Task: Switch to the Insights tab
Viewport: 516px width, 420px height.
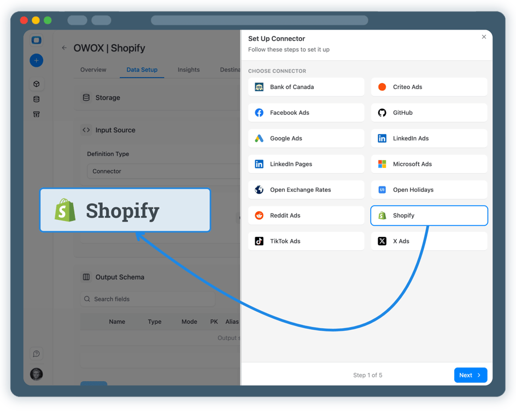Action: (189, 70)
